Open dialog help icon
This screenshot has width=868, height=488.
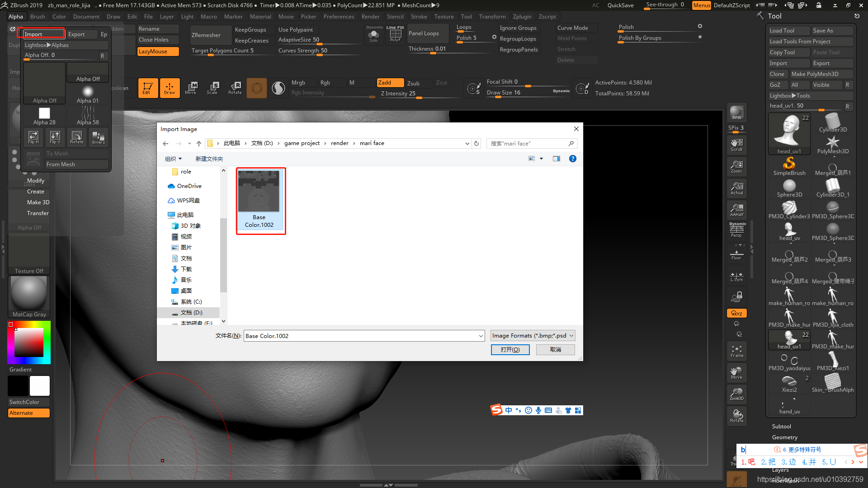573,159
